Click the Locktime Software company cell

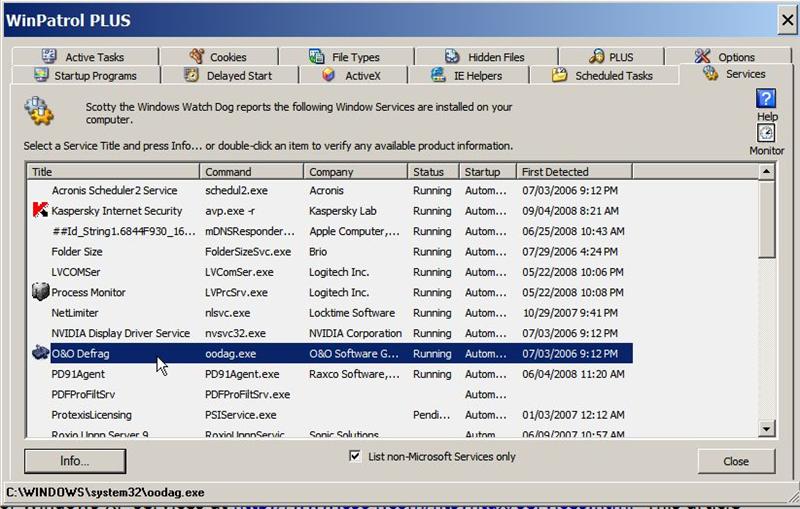tap(352, 313)
